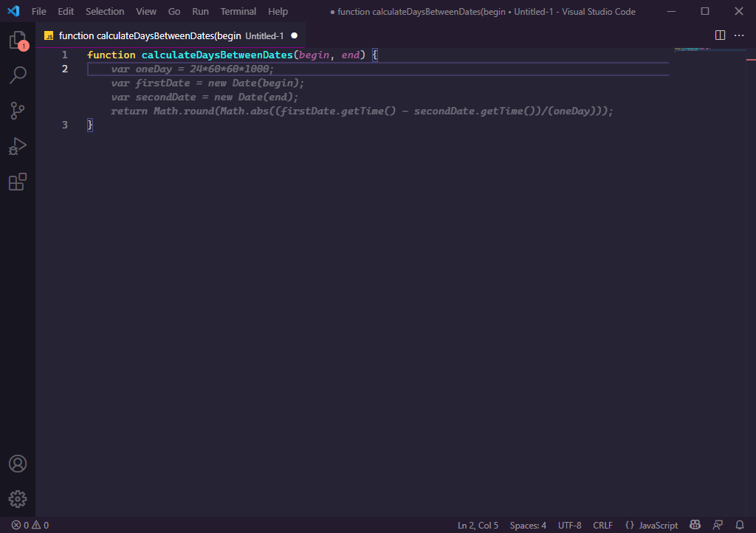Open the editor More Actions ellipsis
Screen dimensions: 756x533
point(739,35)
